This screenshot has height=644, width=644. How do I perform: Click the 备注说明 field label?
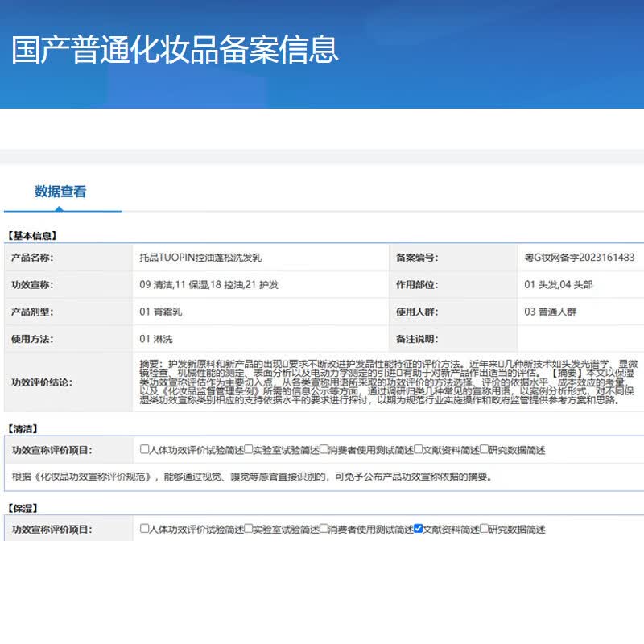pos(417,339)
